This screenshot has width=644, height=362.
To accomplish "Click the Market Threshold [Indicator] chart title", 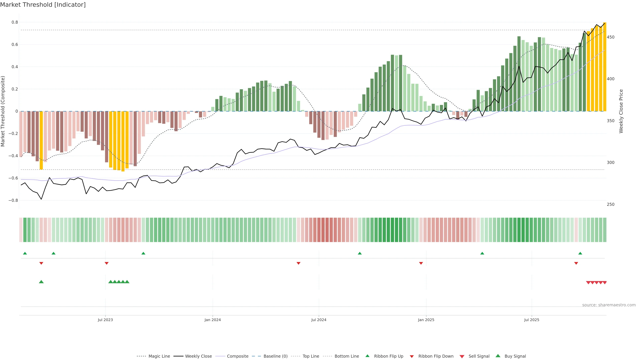I will pyautogui.click(x=43, y=5).
